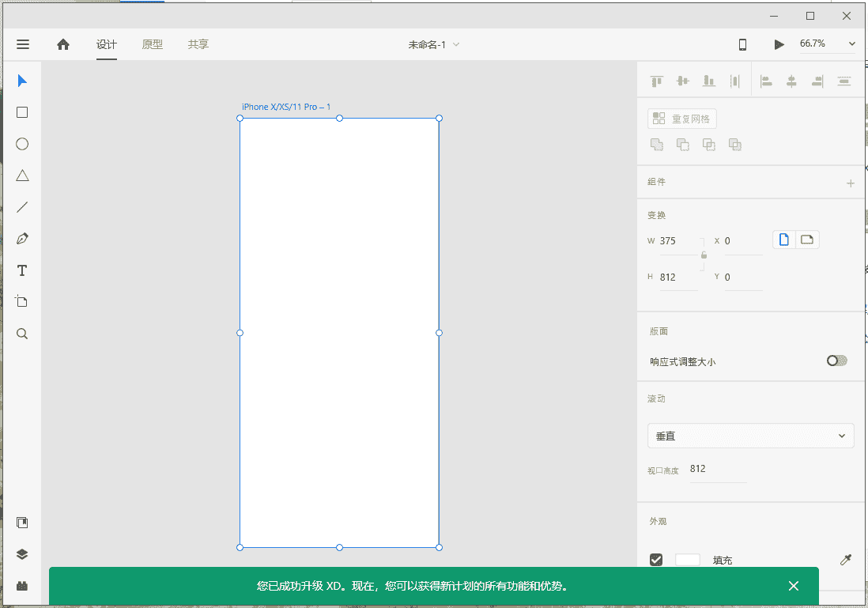Screen dimensions: 868x608
Task: Open the Layers panel icon
Action: point(22,554)
